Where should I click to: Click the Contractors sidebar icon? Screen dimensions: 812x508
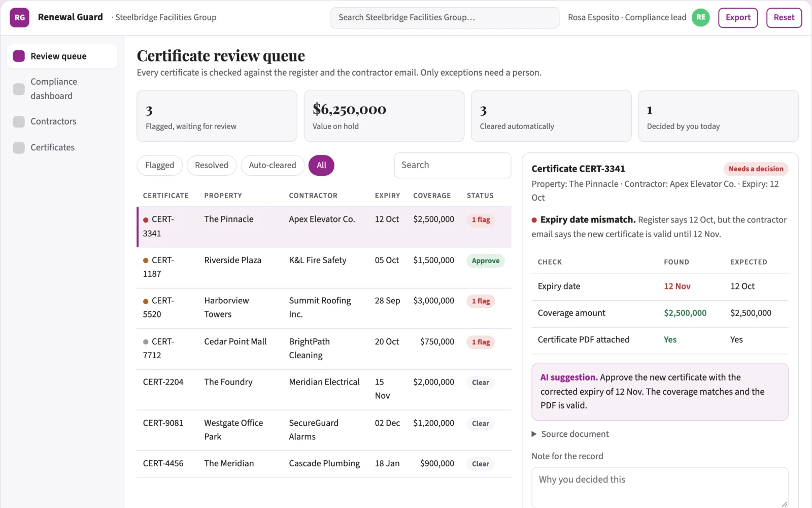coord(19,121)
